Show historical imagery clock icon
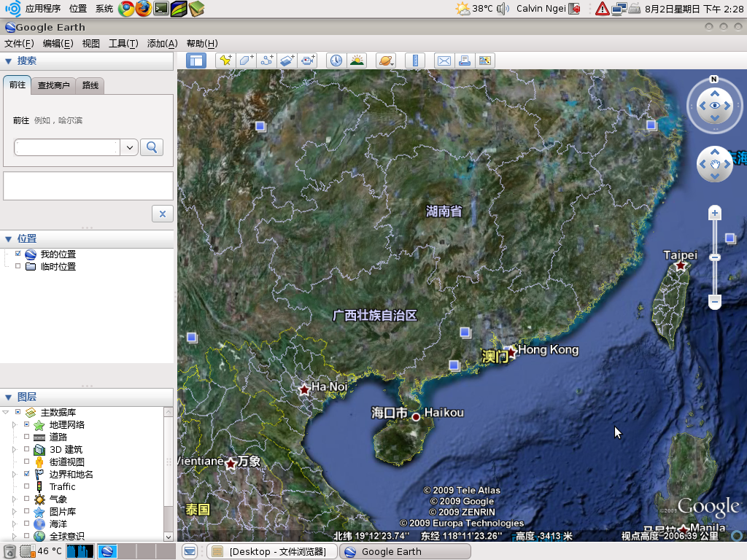This screenshot has width=747, height=560. (x=336, y=61)
